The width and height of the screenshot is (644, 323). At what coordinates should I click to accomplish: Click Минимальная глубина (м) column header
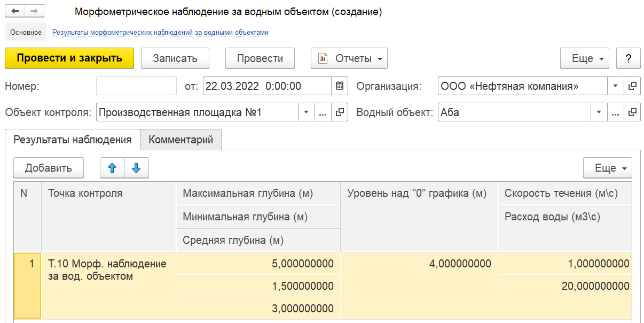click(x=258, y=217)
